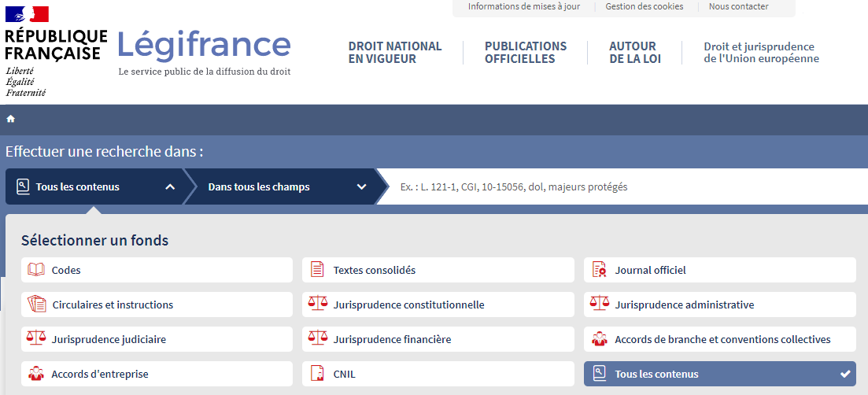868x395 pixels.
Task: Click the scales icon beside Jurisprudence constitutionnelle
Action: coord(318,304)
